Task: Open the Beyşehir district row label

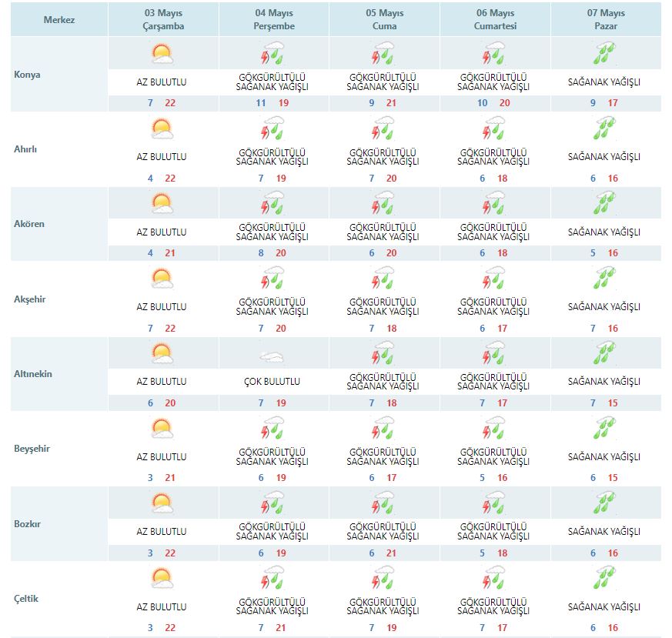Action: (x=32, y=449)
